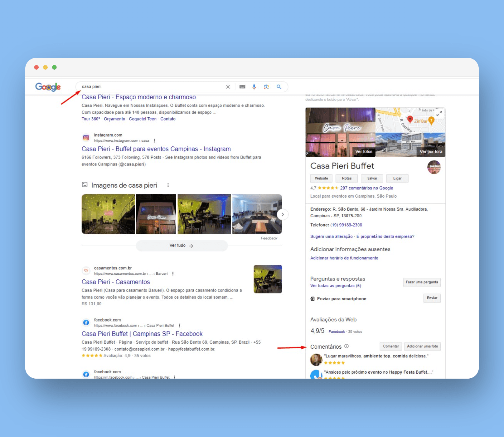This screenshot has width=504, height=437.
Task: Click the https://www.instagram.com › casa breadcrumb
Action: pyautogui.click(x=122, y=141)
